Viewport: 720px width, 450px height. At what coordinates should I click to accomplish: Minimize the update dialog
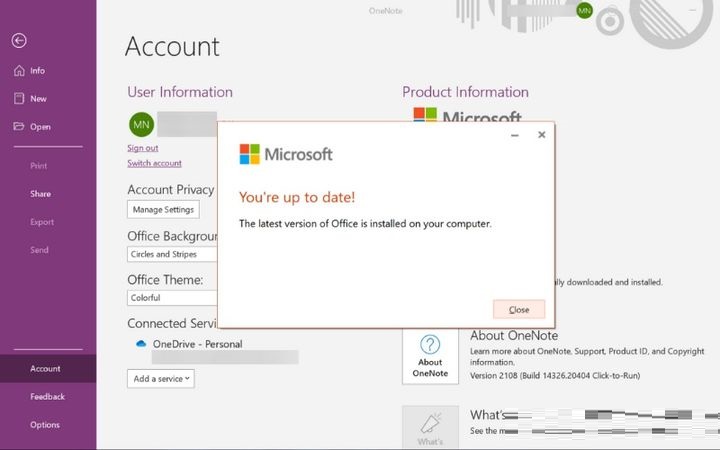click(515, 135)
